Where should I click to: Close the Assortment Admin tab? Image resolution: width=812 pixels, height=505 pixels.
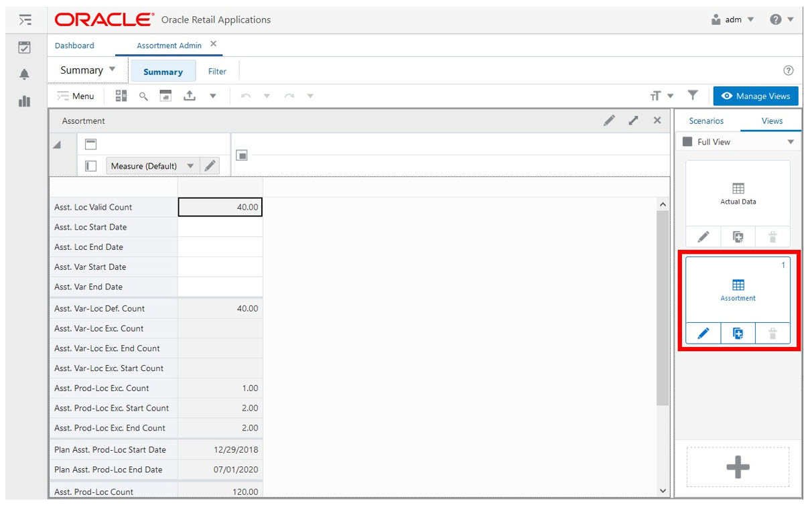(x=214, y=44)
